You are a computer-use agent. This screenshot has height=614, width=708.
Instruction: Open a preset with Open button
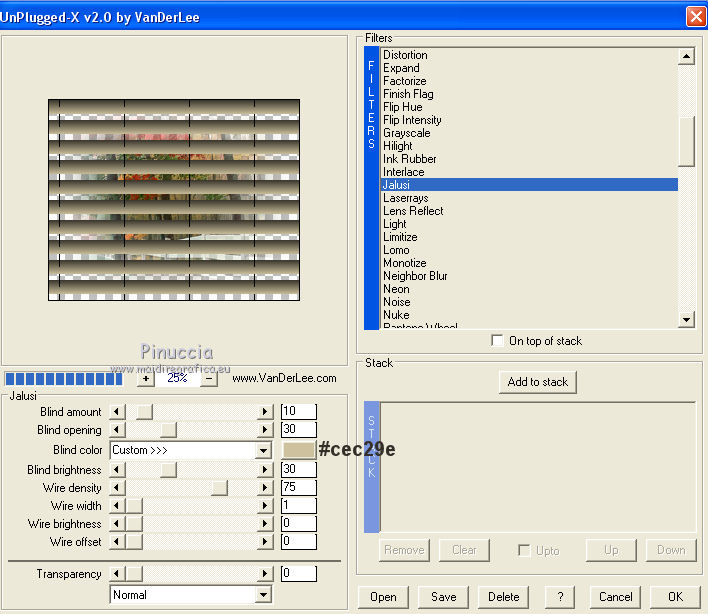[383, 597]
